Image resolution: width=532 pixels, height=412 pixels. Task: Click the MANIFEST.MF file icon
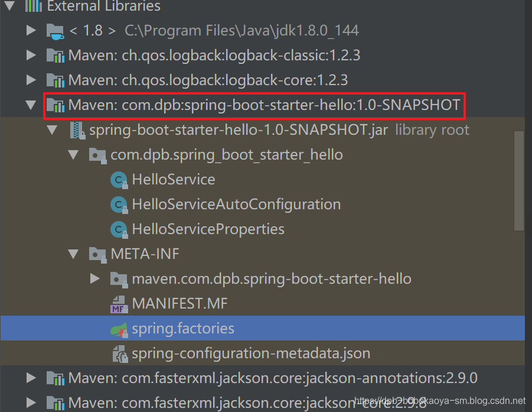(x=119, y=304)
